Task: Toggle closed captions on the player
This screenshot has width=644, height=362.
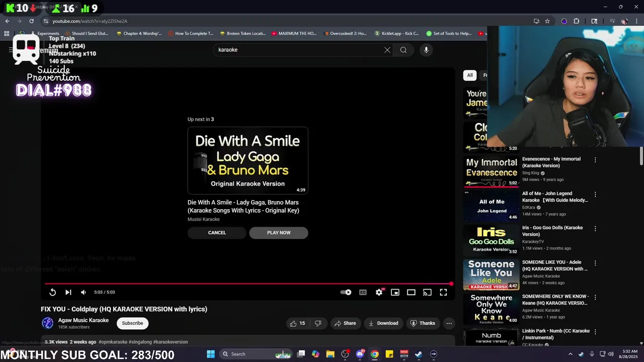Action: [363, 292]
